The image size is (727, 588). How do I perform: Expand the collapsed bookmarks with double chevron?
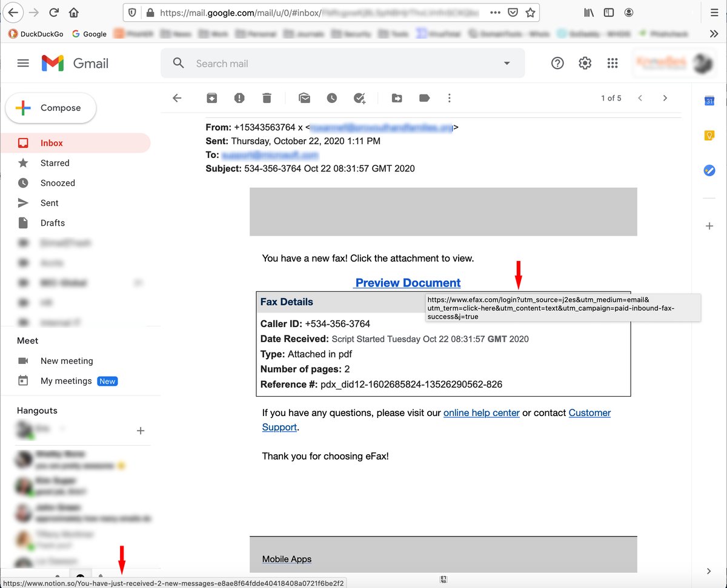pos(714,35)
